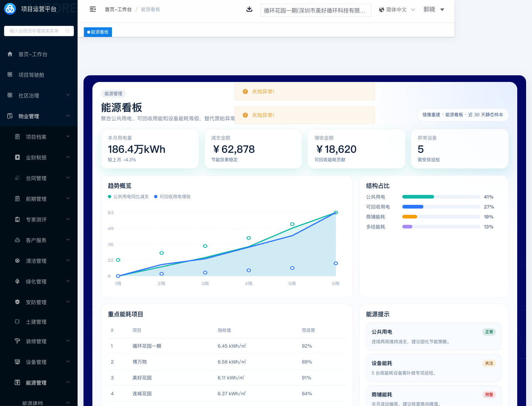Toggle 可回收用电增收 legend series
This screenshot has width=532, height=406.
pos(172,197)
